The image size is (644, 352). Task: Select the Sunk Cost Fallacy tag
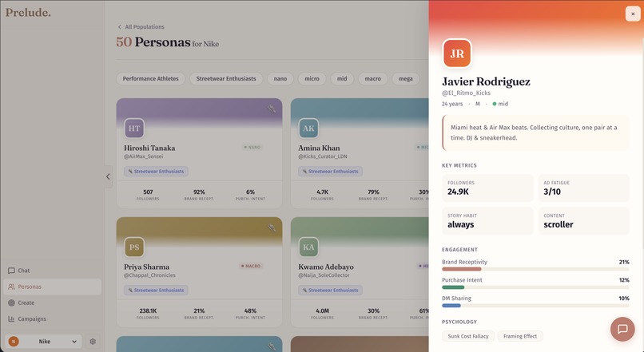468,336
